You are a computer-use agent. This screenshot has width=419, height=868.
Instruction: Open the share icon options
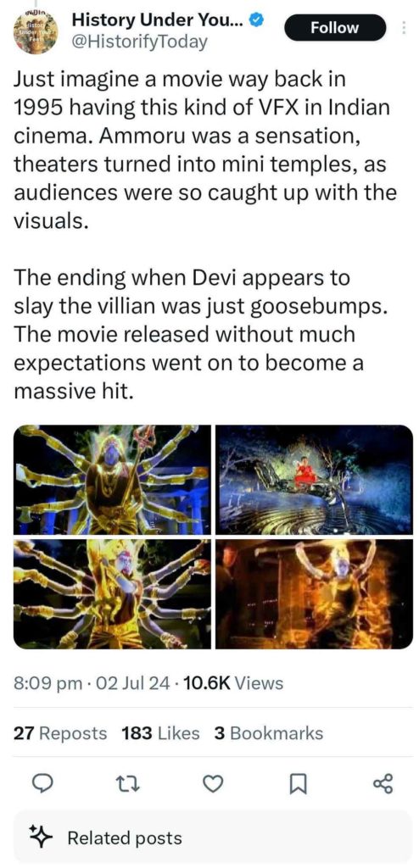[383, 783]
